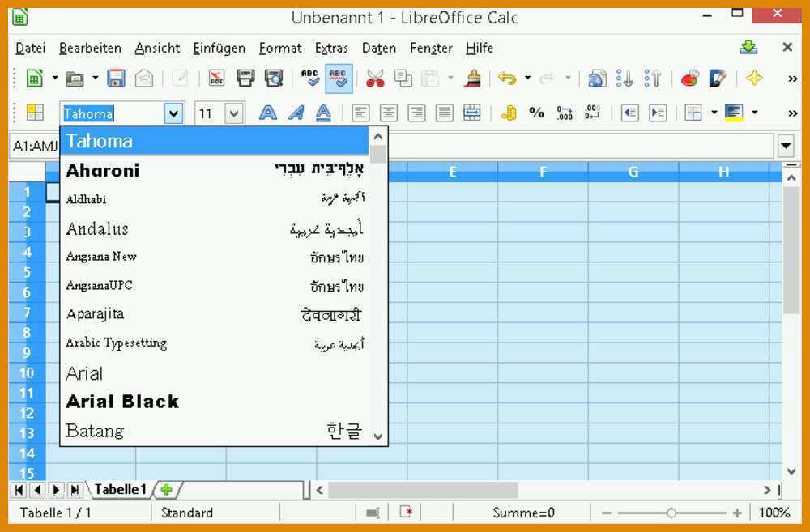Click the Copy icon
Screen dimensions: 810x532
pos(403,79)
